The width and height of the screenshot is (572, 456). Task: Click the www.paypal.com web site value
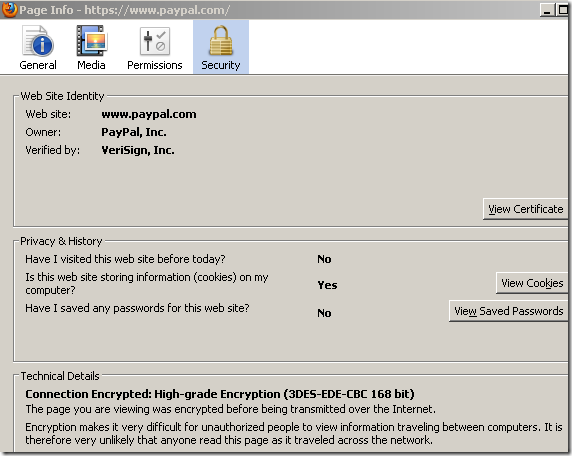tap(149, 114)
